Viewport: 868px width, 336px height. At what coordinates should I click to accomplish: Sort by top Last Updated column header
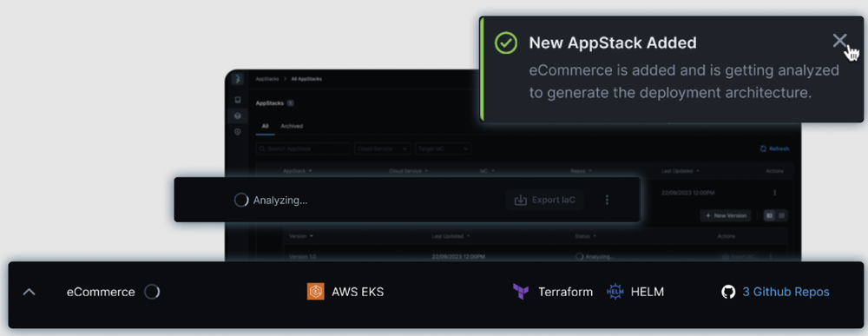pyautogui.click(x=681, y=171)
